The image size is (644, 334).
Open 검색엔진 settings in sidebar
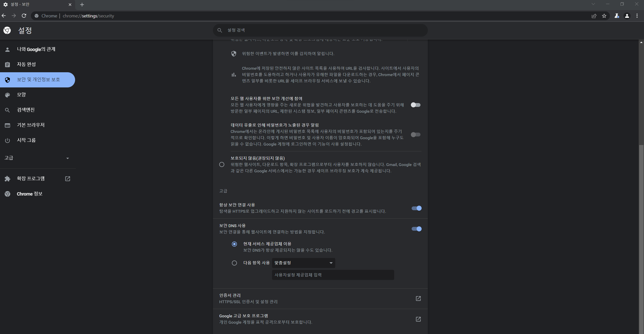[x=26, y=110]
